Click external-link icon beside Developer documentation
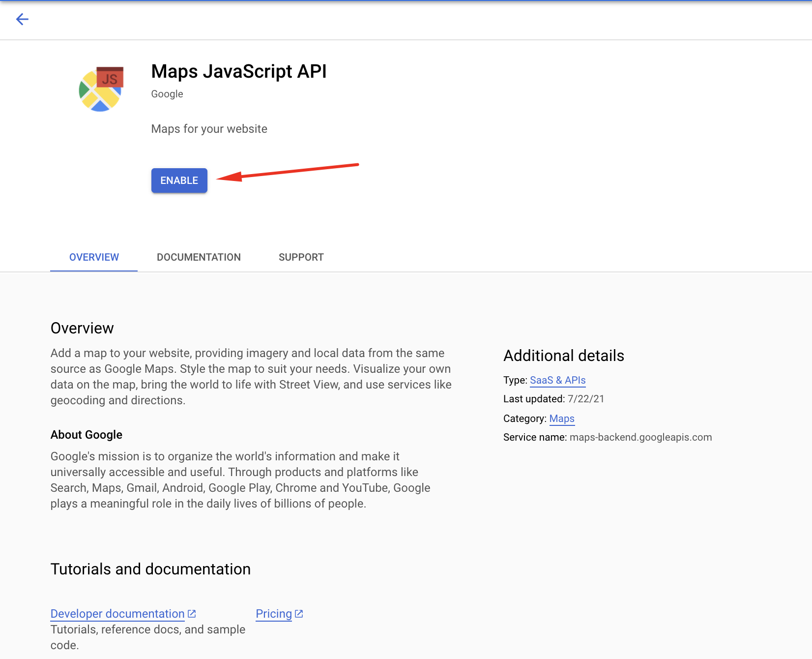The width and height of the screenshot is (812, 659). point(192,614)
